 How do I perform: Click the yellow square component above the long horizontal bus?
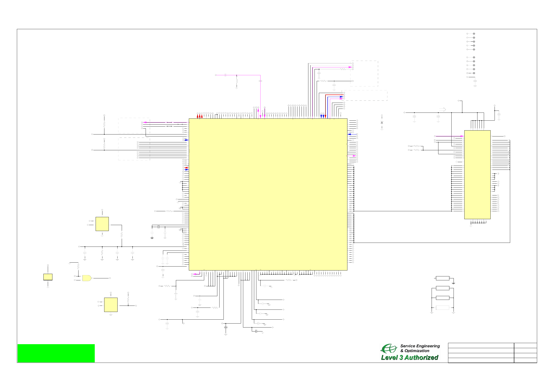tap(102, 224)
